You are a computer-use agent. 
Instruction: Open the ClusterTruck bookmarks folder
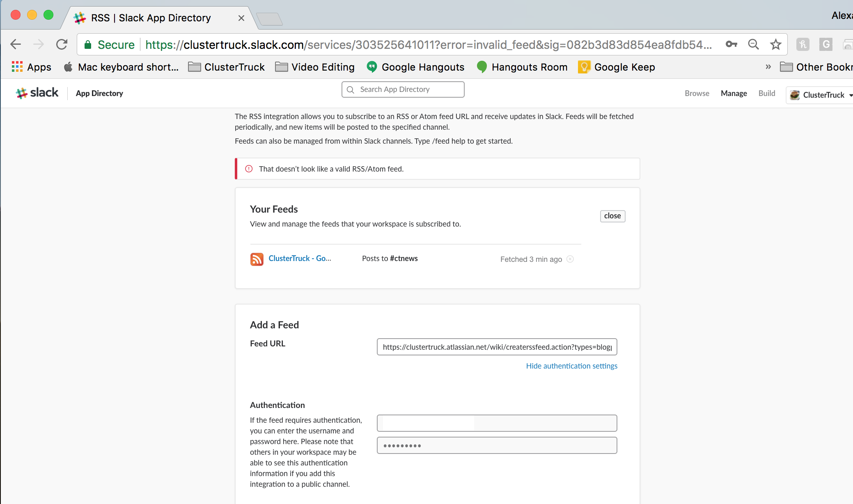click(x=227, y=67)
